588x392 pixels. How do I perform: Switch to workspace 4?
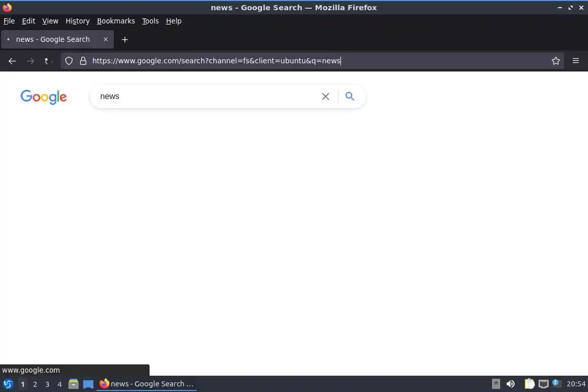[x=60, y=384]
